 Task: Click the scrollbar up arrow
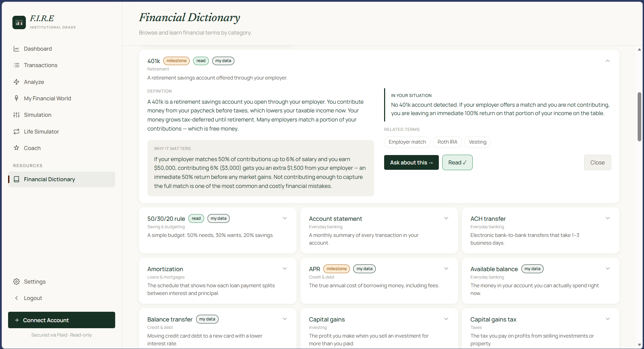(x=639, y=50)
